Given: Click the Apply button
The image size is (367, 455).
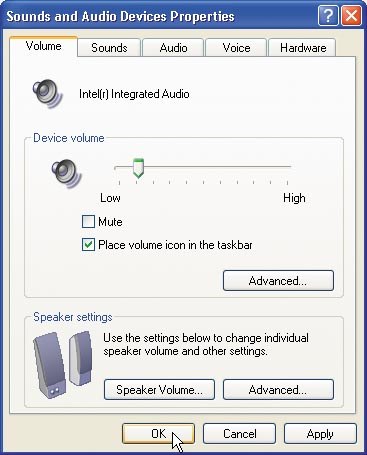Looking at the screenshot, I should (x=320, y=433).
